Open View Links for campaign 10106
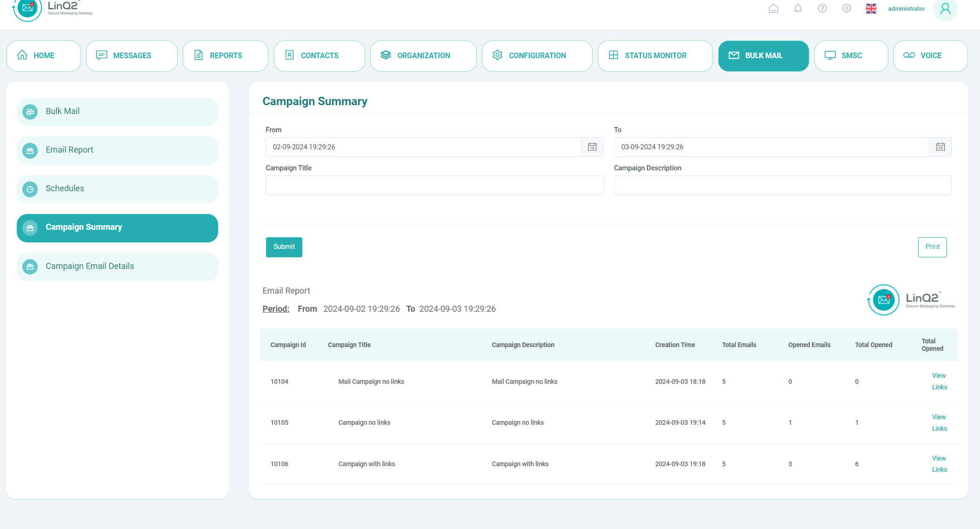 939,464
